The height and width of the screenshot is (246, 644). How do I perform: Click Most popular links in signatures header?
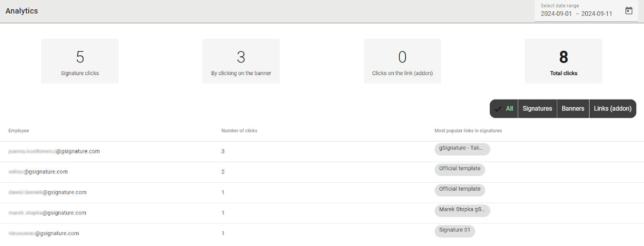click(468, 131)
